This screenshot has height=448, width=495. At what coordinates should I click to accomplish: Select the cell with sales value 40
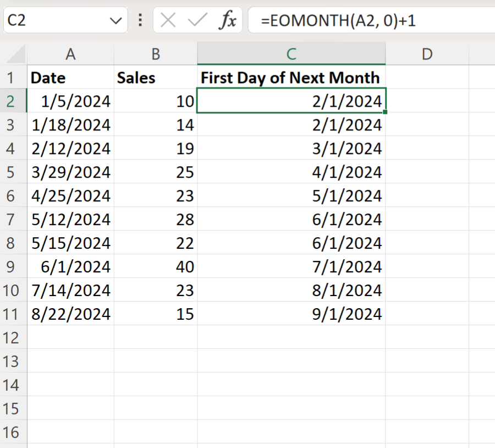tap(156, 266)
